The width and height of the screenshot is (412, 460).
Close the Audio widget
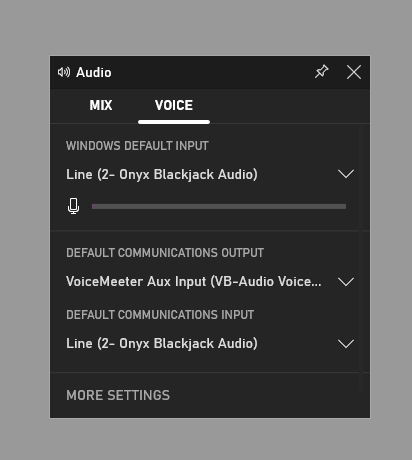(354, 72)
